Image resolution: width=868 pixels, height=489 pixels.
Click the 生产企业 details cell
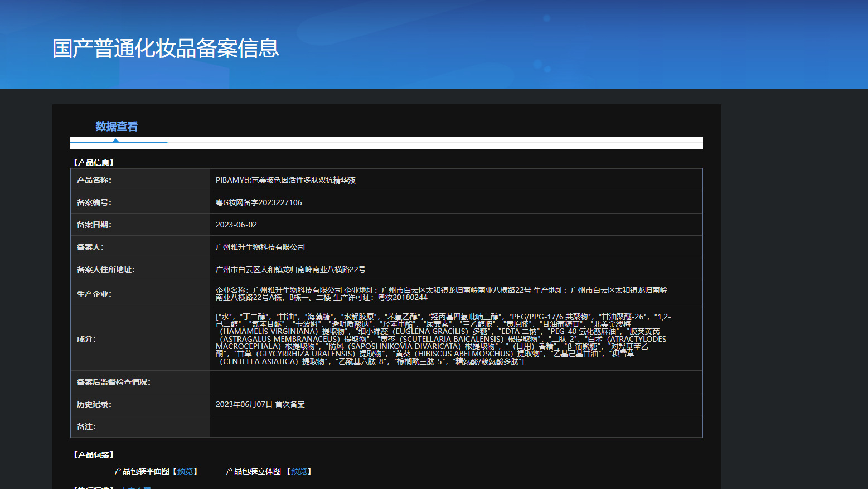click(x=456, y=294)
